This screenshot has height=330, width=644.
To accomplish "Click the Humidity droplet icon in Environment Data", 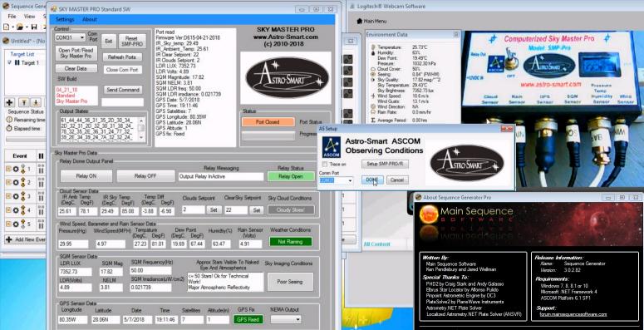I will [x=372, y=53].
